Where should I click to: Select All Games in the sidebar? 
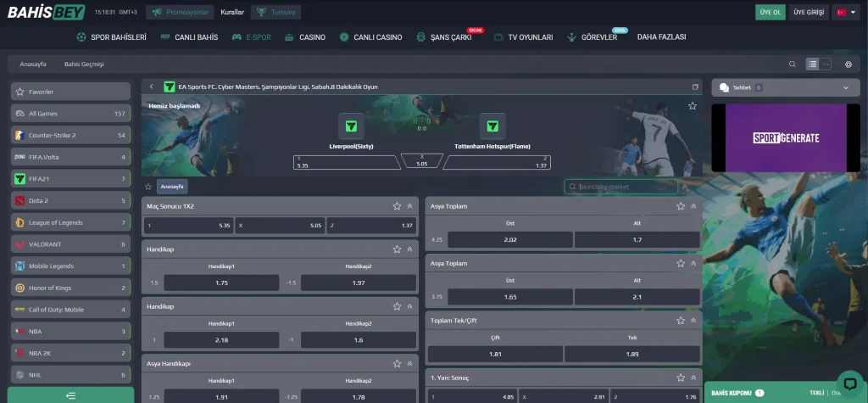coord(71,113)
